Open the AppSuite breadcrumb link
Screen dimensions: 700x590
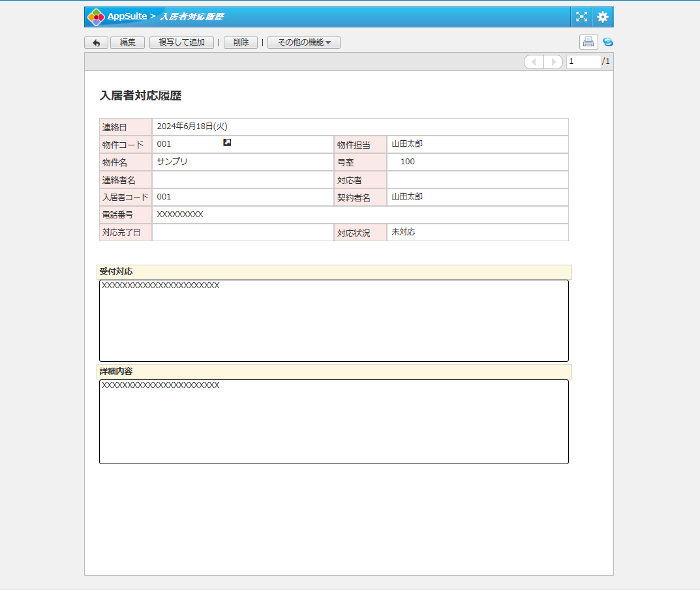127,16
